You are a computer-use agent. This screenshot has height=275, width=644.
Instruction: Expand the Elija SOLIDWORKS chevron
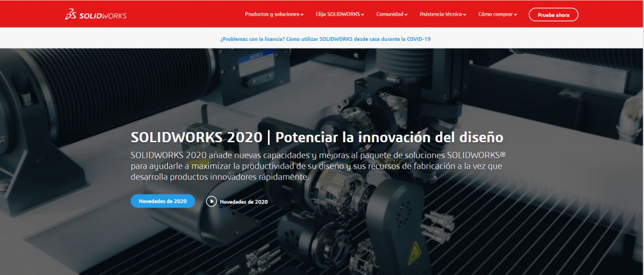(x=363, y=15)
